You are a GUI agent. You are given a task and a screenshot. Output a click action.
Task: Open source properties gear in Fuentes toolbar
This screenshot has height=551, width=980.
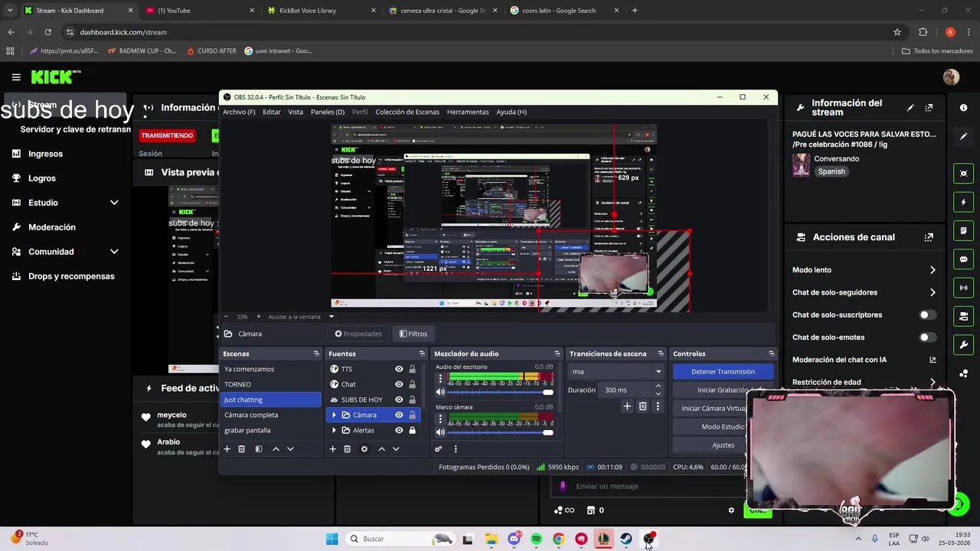pos(364,449)
